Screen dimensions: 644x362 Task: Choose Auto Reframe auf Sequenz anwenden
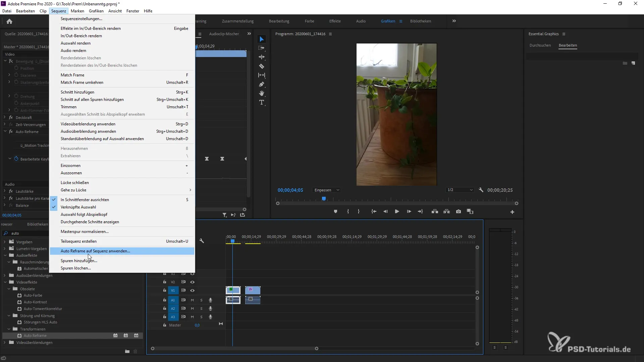point(122,251)
